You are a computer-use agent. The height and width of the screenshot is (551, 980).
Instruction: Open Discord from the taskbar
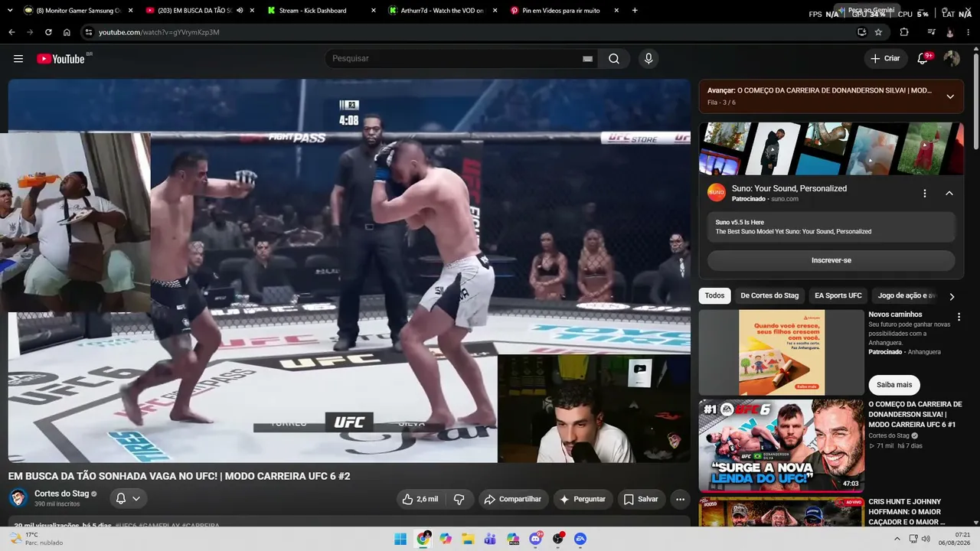coord(536,539)
